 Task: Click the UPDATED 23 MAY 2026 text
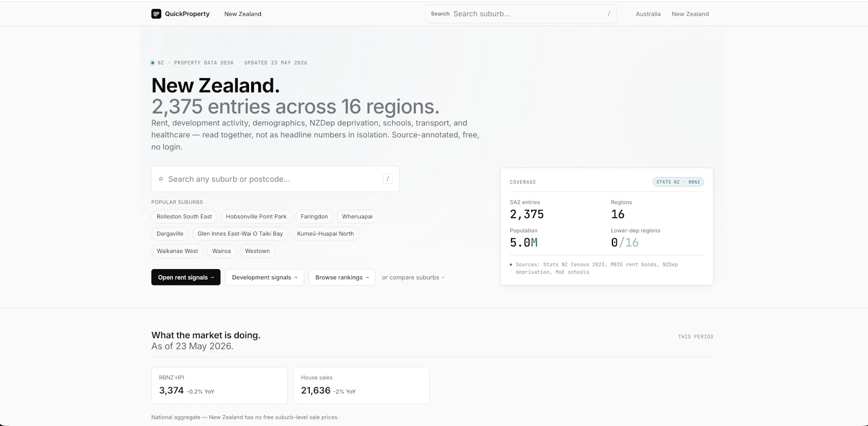pos(276,63)
